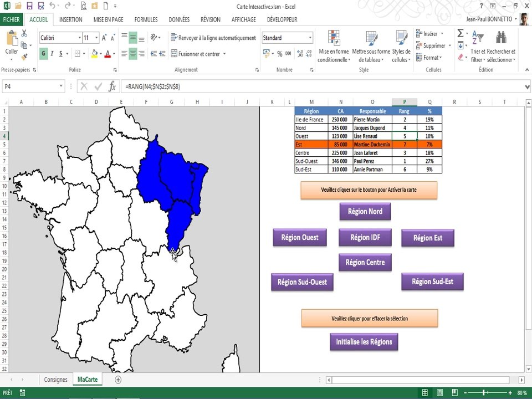Open the DÉVELOPPEUR tab
The width and height of the screenshot is (532, 399).
[282, 20]
